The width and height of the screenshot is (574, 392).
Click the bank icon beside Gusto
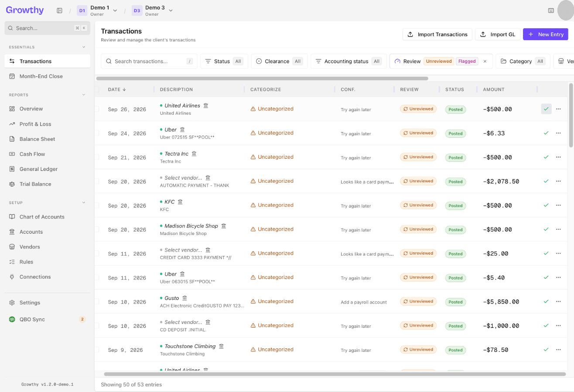(184, 298)
